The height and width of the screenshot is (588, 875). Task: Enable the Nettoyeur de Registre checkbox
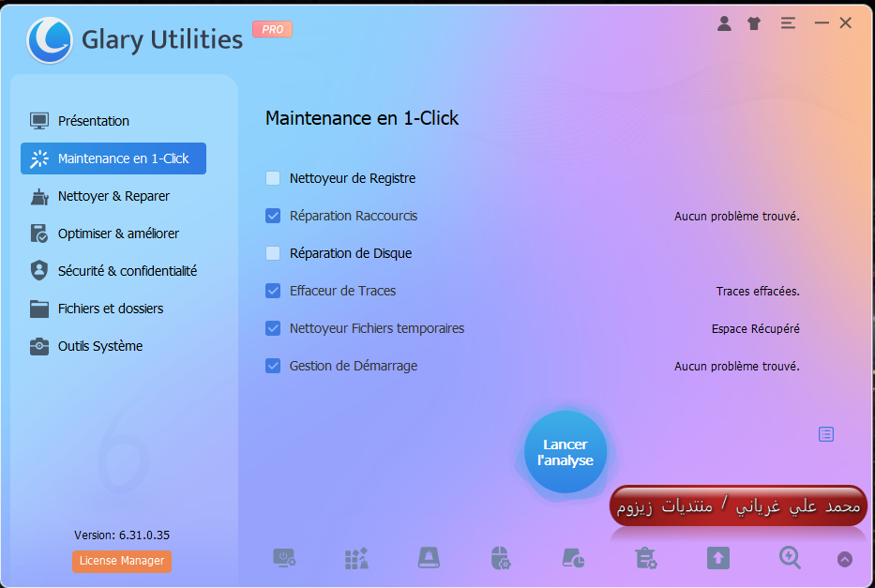pos(273,178)
